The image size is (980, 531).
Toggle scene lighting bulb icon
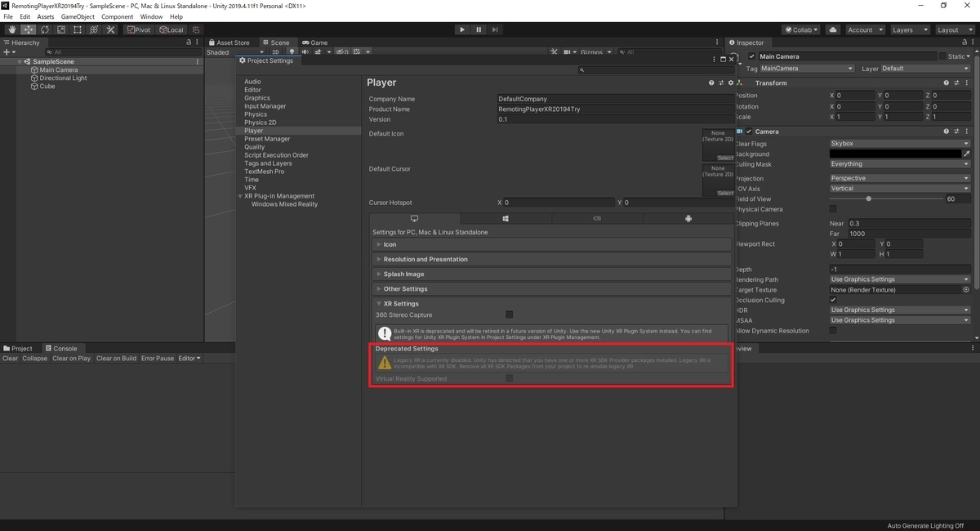pyautogui.click(x=292, y=52)
